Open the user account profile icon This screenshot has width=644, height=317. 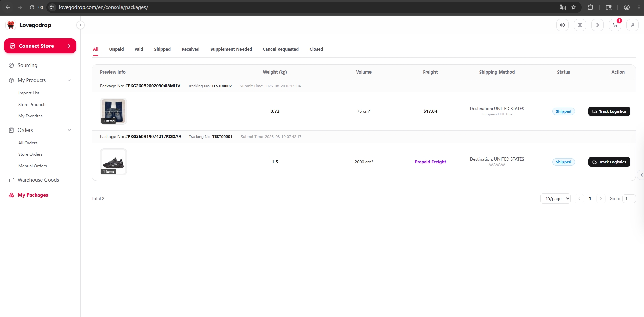[x=633, y=25]
